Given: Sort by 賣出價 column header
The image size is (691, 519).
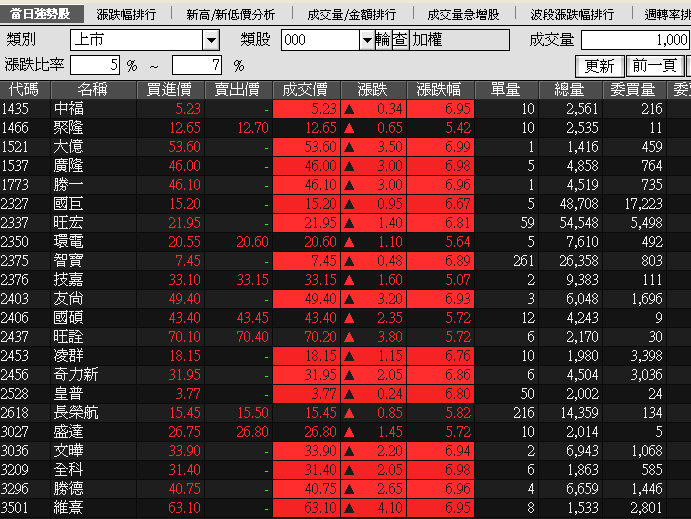Looking at the screenshot, I should (238, 89).
